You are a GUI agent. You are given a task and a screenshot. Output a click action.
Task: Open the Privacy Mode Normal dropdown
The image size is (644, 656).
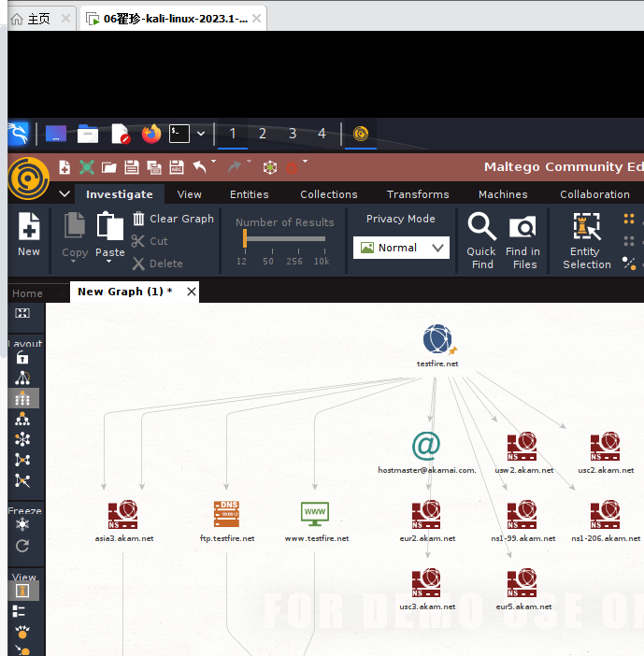[x=401, y=248]
